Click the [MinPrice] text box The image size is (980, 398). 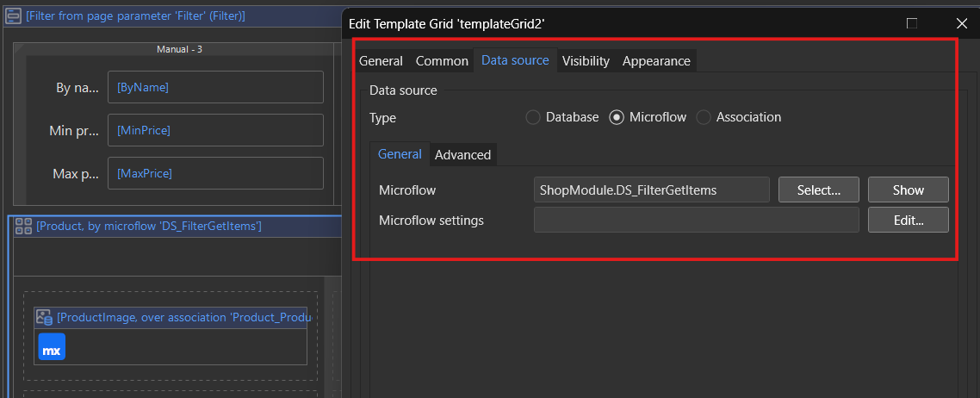pyautogui.click(x=215, y=130)
